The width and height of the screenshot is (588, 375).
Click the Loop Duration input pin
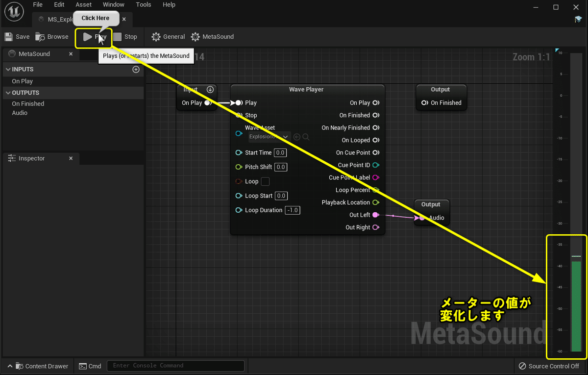[x=239, y=210]
